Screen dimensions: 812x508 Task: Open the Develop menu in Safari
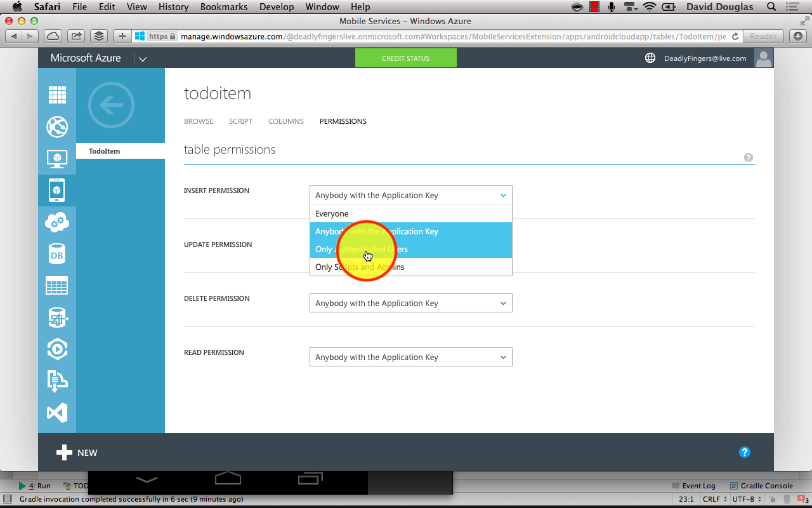pos(277,7)
